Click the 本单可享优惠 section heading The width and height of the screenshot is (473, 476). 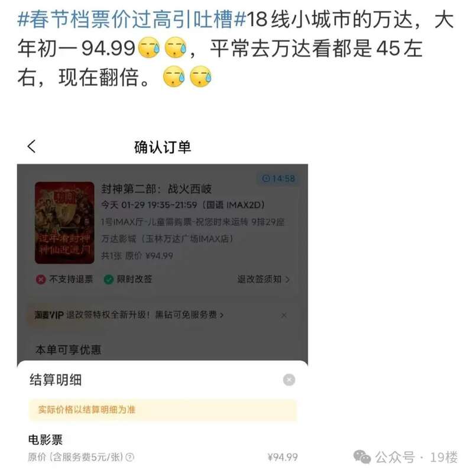69,349
